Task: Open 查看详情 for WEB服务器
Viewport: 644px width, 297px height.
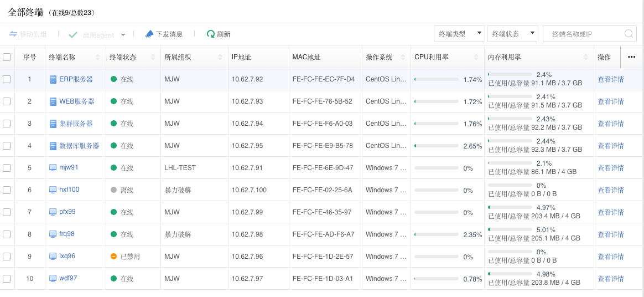Action: pos(611,101)
